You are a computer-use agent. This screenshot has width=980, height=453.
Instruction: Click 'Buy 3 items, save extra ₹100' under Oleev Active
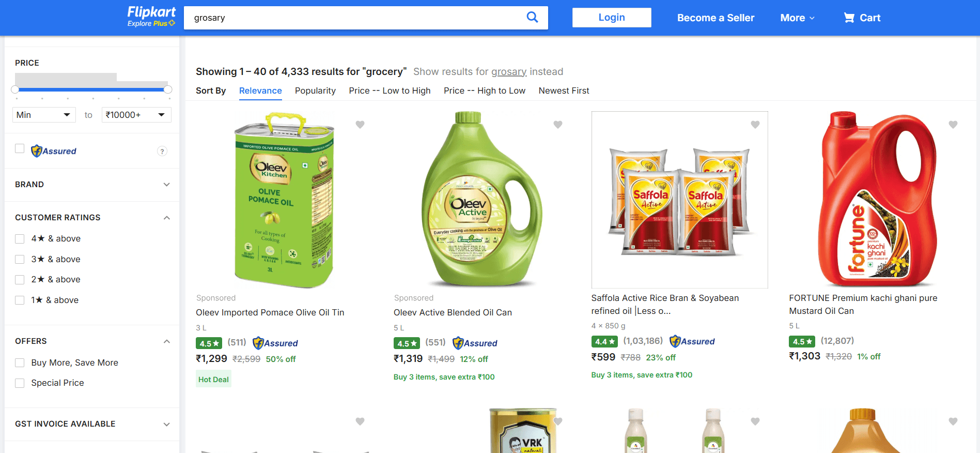pyautogui.click(x=444, y=377)
